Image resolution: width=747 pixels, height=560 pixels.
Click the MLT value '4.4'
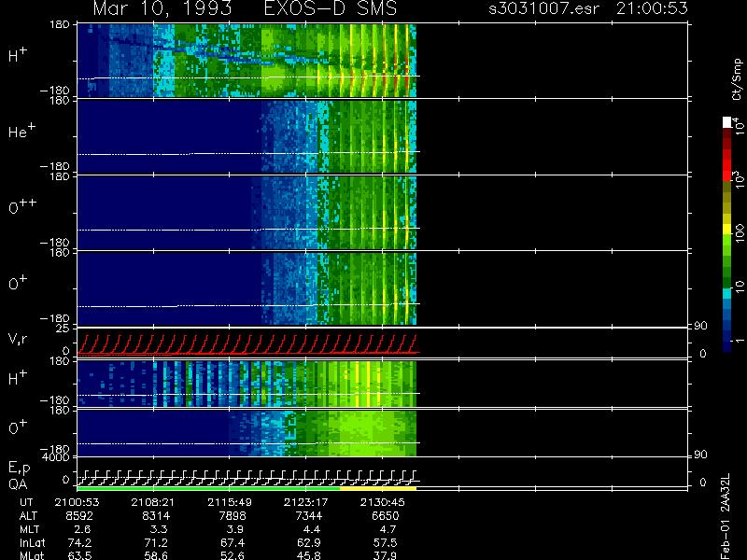[311, 529]
